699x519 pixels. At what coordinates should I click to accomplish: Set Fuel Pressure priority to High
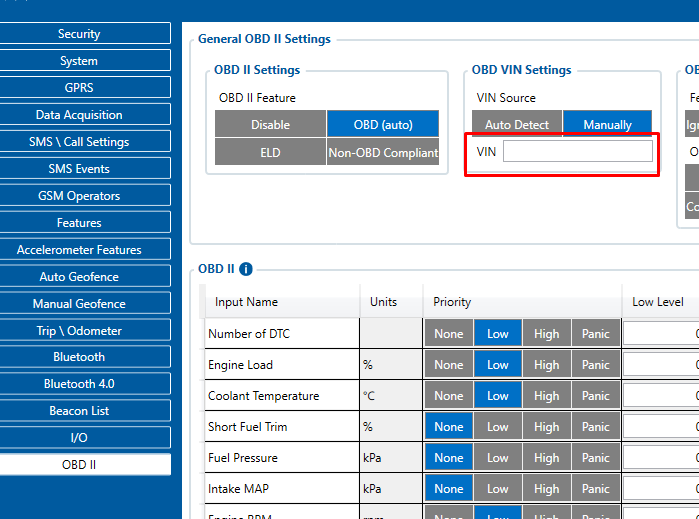(547, 458)
